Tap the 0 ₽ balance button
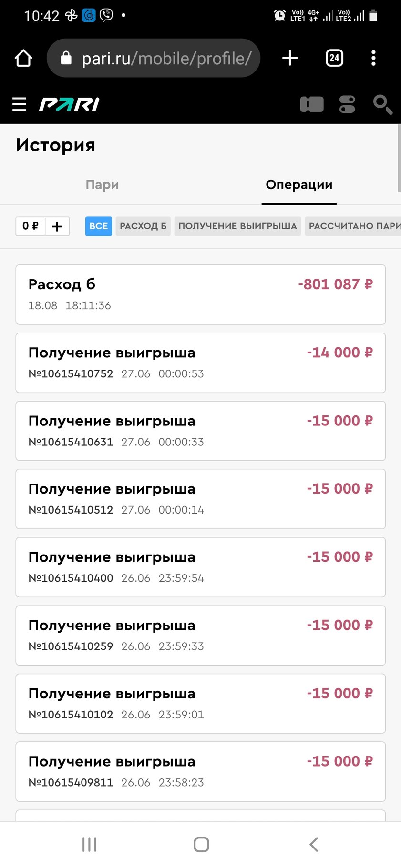The image size is (401, 868). pyautogui.click(x=31, y=226)
